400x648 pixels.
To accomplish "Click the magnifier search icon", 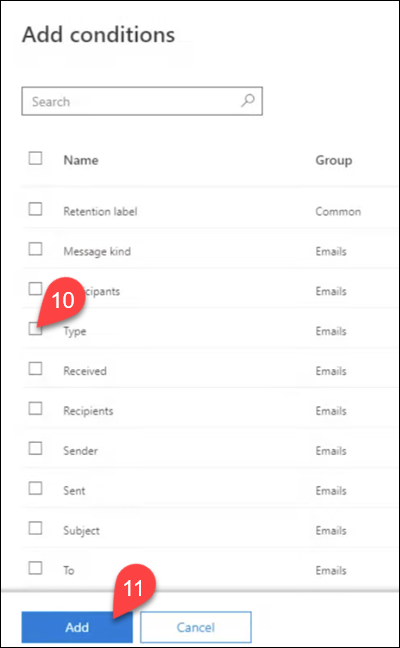I will pos(248,100).
